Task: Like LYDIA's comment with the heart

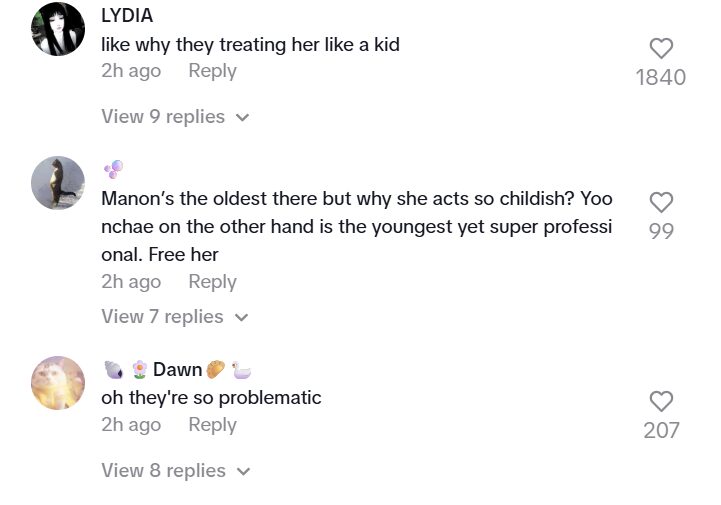Action: click(x=661, y=48)
